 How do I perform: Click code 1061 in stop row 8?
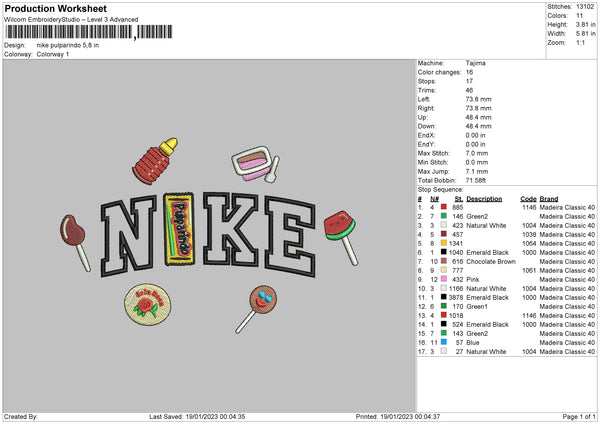click(529, 270)
